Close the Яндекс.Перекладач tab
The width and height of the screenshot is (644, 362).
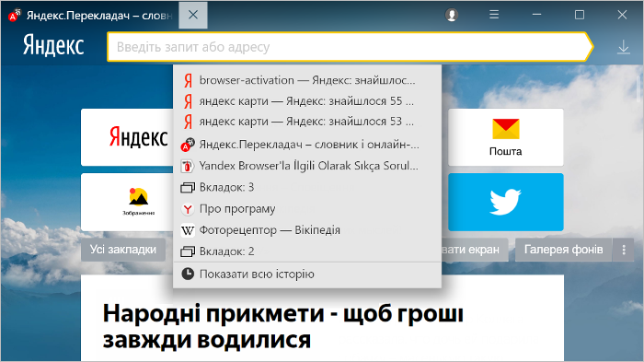[x=193, y=16]
